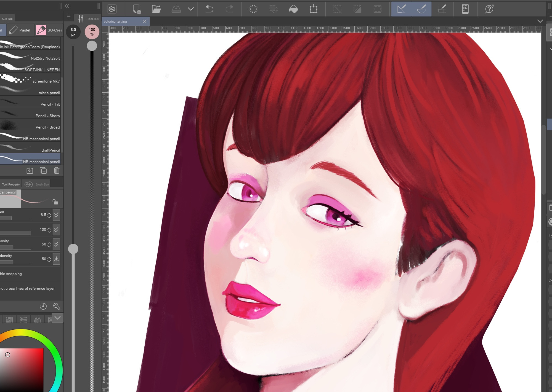Screen dimensions: 552x392
Task: Click the brush size slider bar in Tool Property
Action: click(x=15, y=218)
